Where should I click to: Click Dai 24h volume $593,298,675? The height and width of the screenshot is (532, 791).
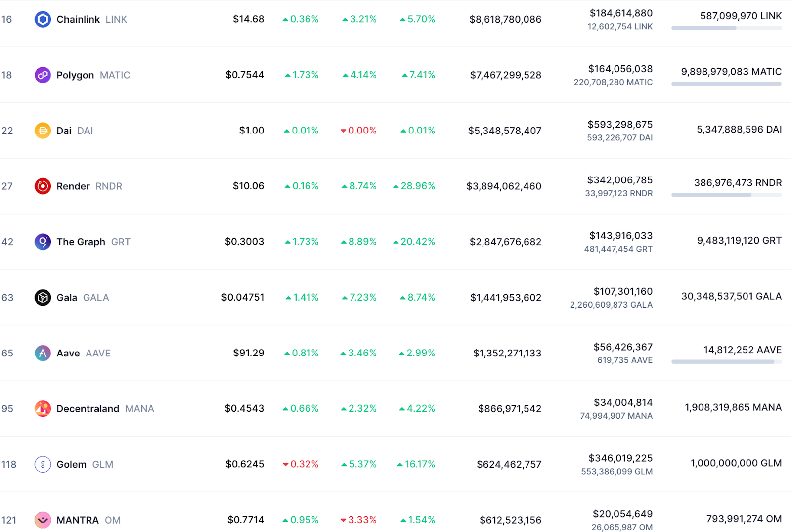pos(620,125)
